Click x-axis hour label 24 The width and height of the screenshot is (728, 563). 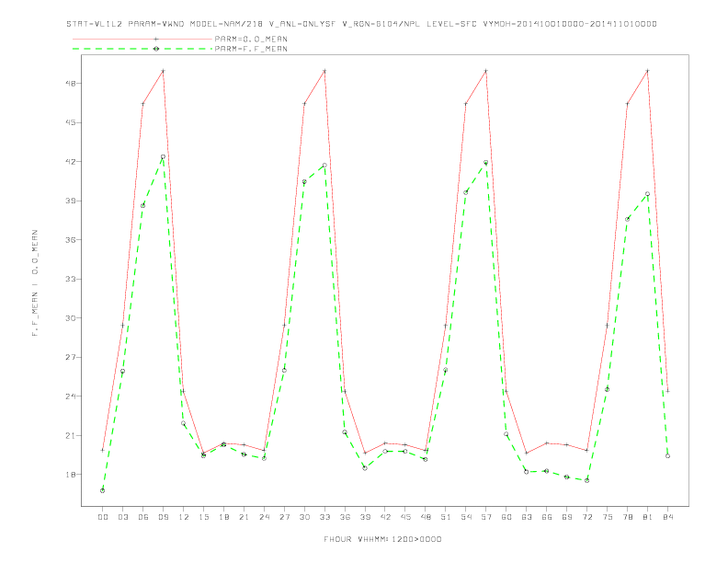(x=264, y=517)
